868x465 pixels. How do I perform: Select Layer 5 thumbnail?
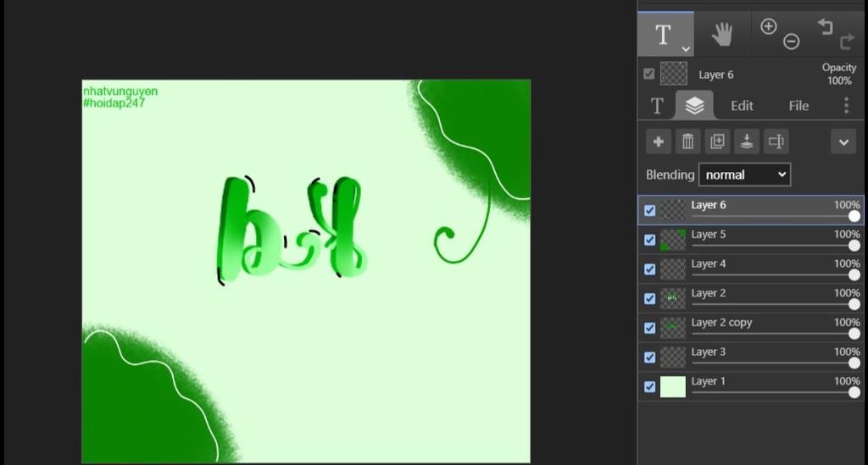point(672,240)
